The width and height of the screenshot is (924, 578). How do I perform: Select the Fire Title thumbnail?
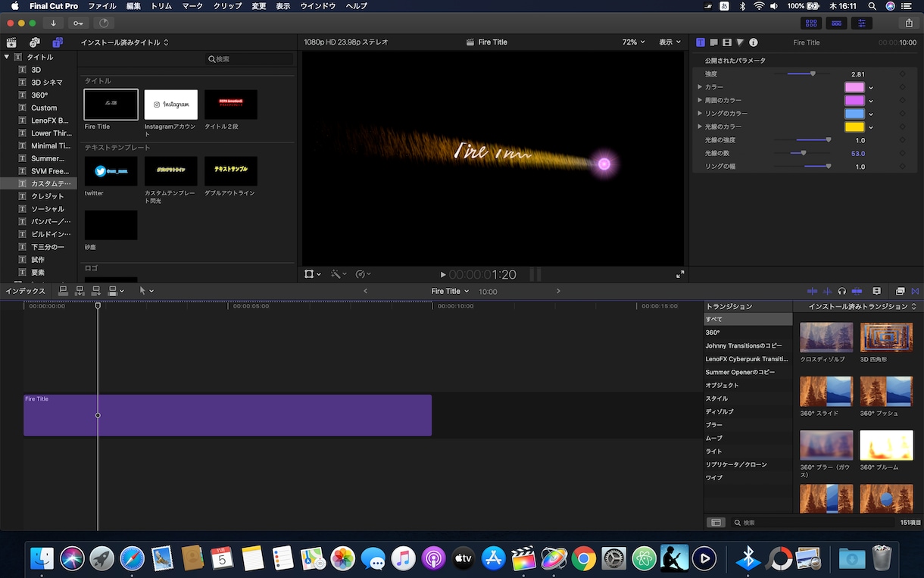[111, 105]
